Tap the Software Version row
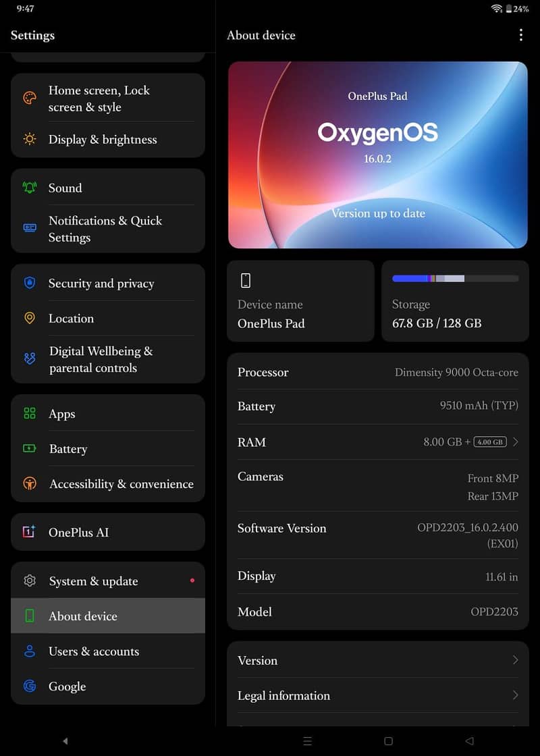540x756 pixels. pyautogui.click(x=377, y=535)
